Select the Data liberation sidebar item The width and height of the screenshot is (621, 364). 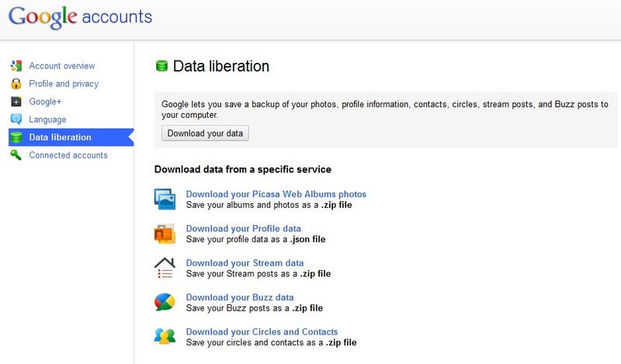tap(71, 137)
